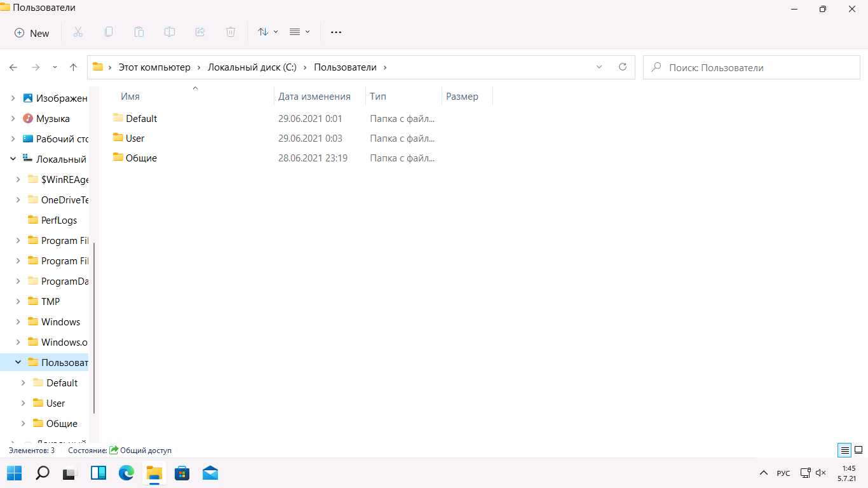Select Default subfolder in tree
The image size is (868, 488).
pyautogui.click(x=62, y=383)
